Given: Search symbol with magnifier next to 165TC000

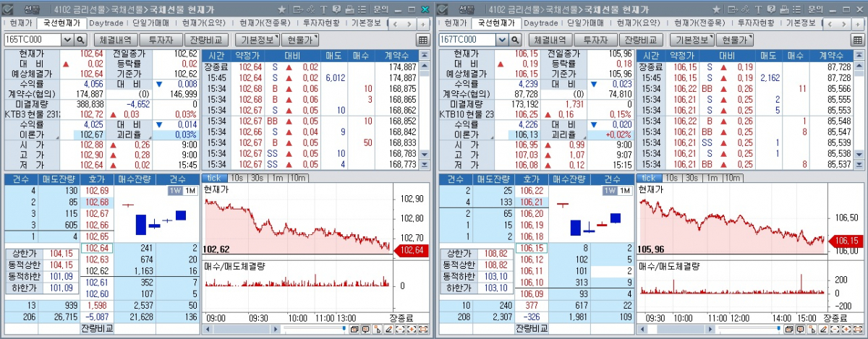Looking at the screenshot, I should click(80, 40).
